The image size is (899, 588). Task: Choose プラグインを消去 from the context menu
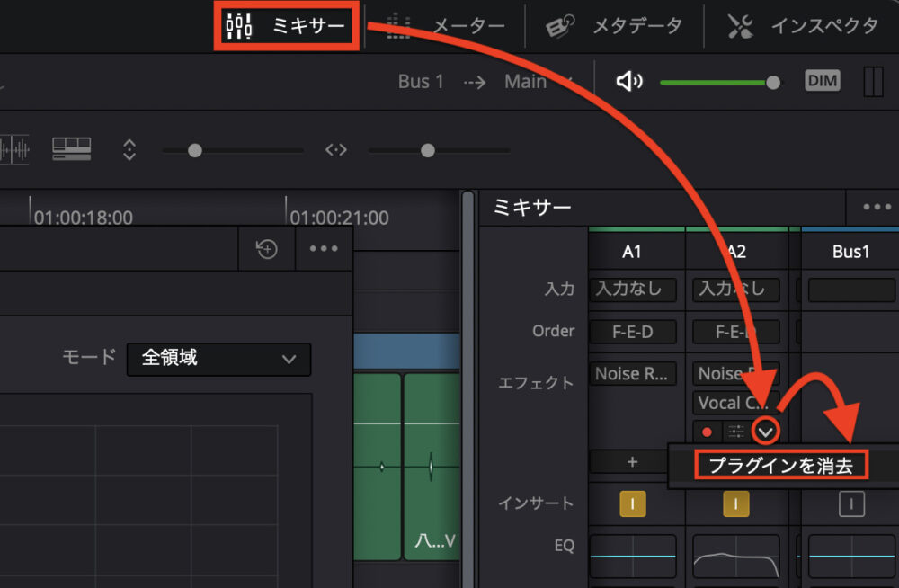781,465
